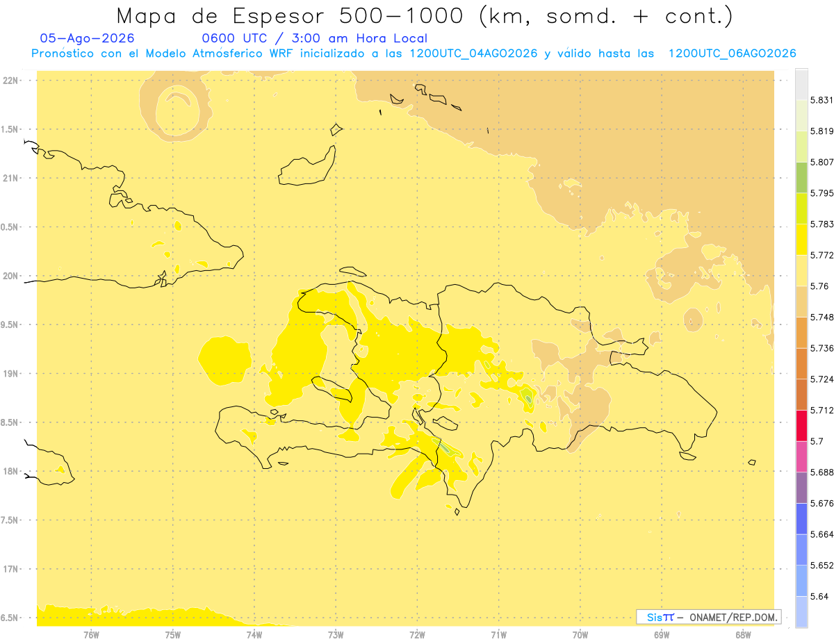Screen dimensions: 834x644
Task: Click the legend value "5.652"
Action: tap(821, 565)
